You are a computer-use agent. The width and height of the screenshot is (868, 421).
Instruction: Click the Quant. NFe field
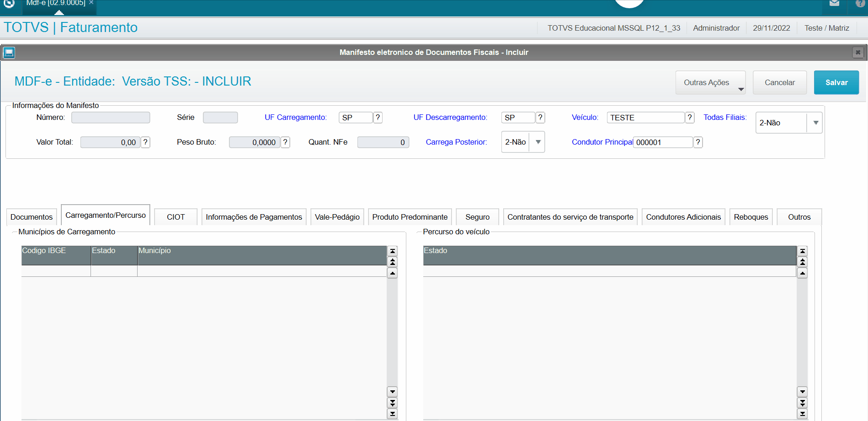click(x=383, y=142)
